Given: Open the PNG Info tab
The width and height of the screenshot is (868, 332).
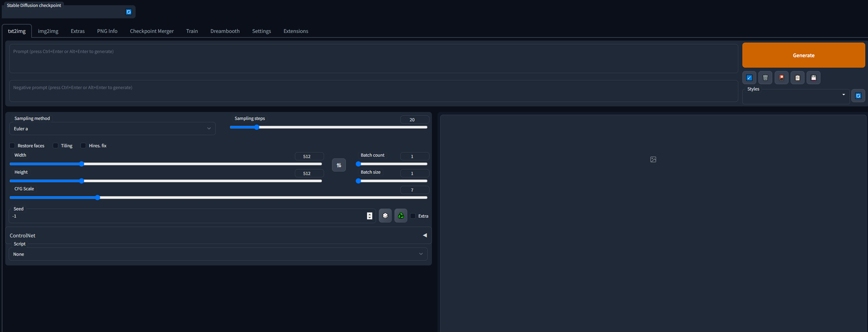Looking at the screenshot, I should pos(107,31).
